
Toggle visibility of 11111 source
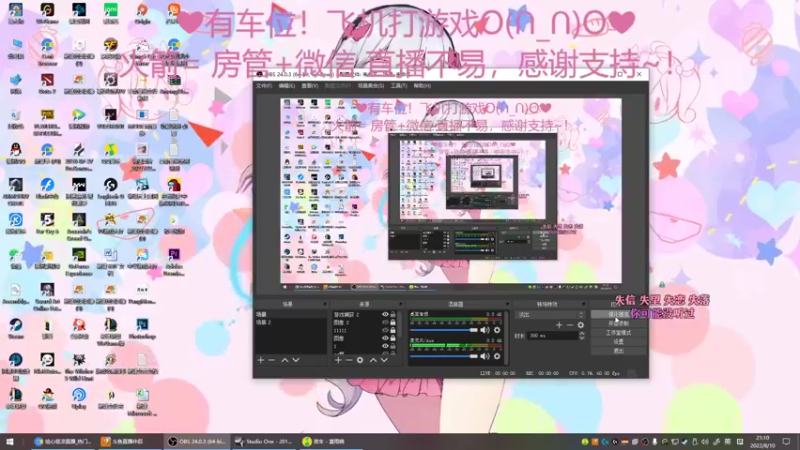click(x=385, y=330)
